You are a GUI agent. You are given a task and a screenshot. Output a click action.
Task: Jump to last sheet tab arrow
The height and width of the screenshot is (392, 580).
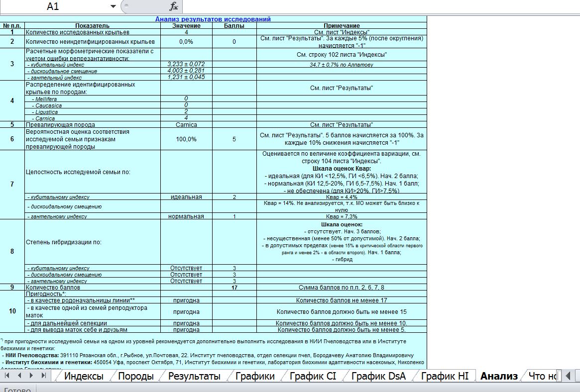44,376
